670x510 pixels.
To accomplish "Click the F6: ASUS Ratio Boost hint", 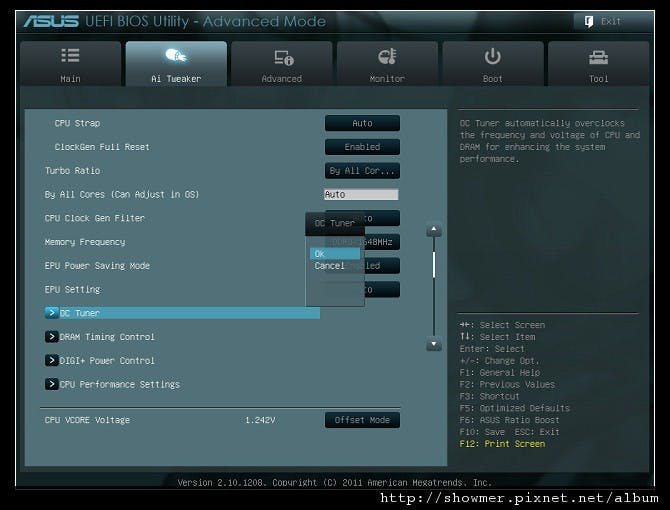I will click(x=509, y=420).
